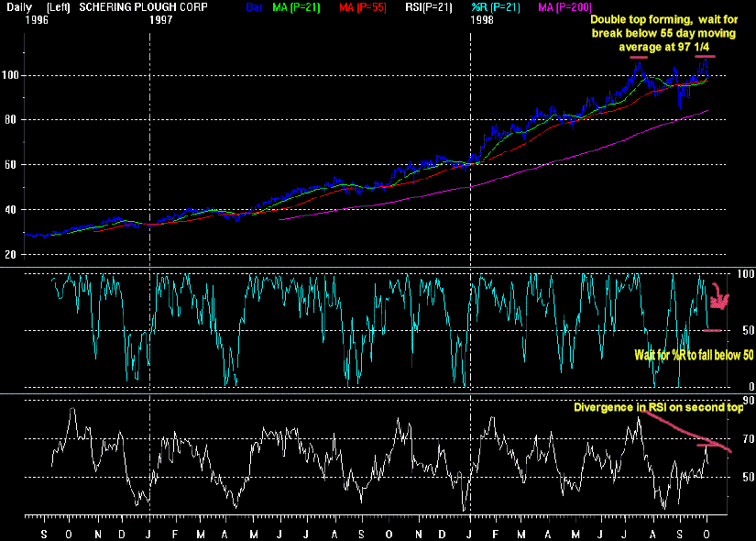Viewport: 756px width, 541px height.
Task: Click the '1998' year label
Action: pos(482,20)
